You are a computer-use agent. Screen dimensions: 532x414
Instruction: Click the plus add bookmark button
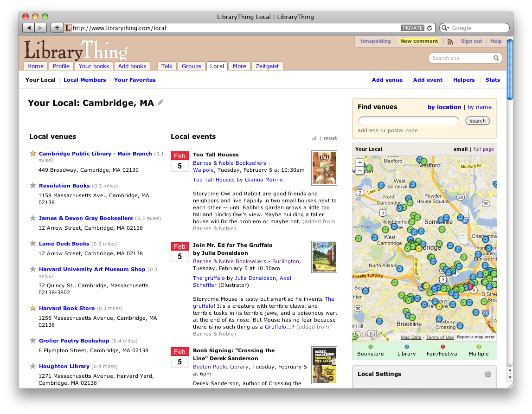pyautogui.click(x=57, y=28)
